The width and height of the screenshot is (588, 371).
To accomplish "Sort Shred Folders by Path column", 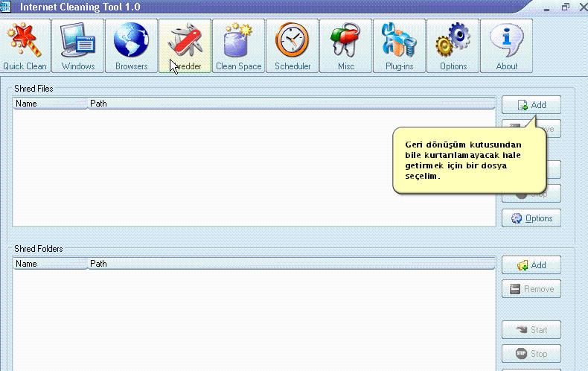I will [292, 264].
